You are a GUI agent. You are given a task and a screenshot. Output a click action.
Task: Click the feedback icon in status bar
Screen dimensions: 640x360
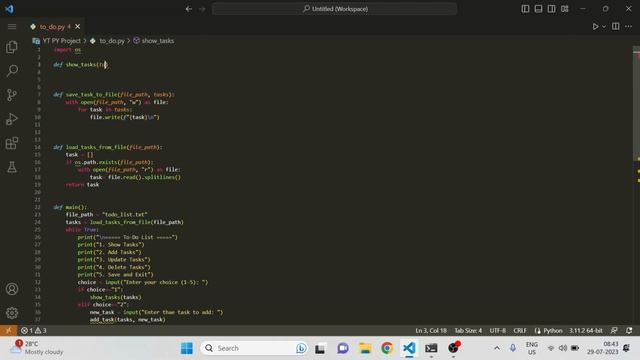click(614, 331)
